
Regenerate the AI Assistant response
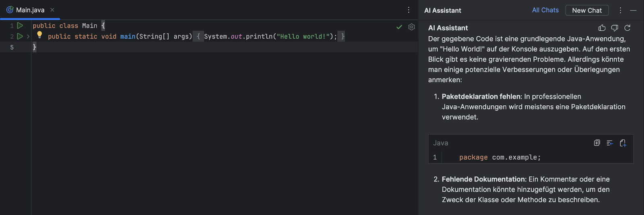tap(627, 28)
